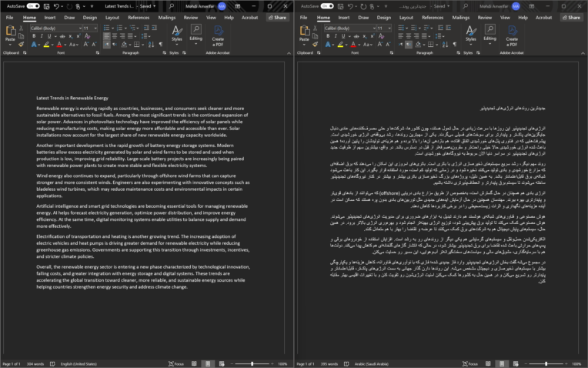Screen dimensions: 588x368
Task: Toggle AutoSave in the left window
Action: [33, 6]
